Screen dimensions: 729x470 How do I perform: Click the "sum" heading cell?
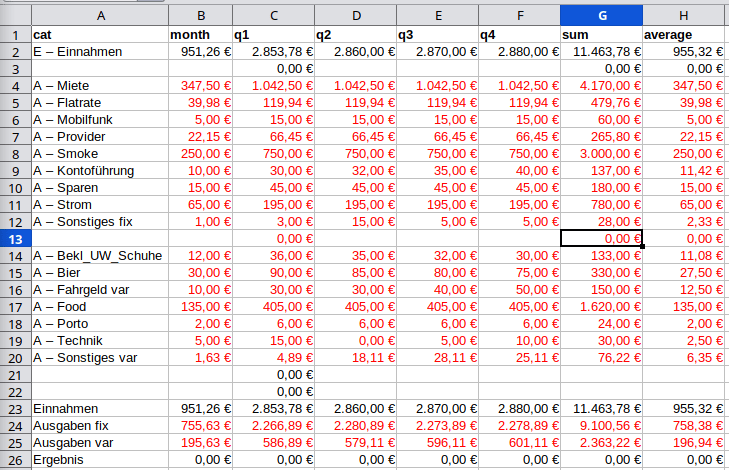click(601, 34)
